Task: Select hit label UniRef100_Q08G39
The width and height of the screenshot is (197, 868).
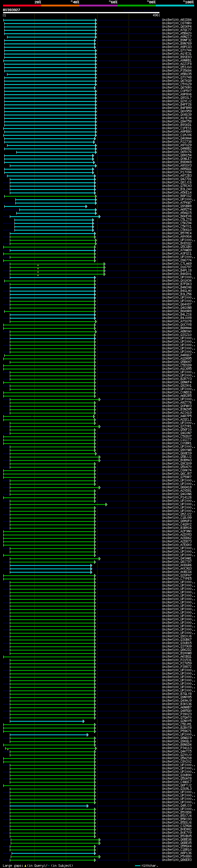Action: pos(177,115)
